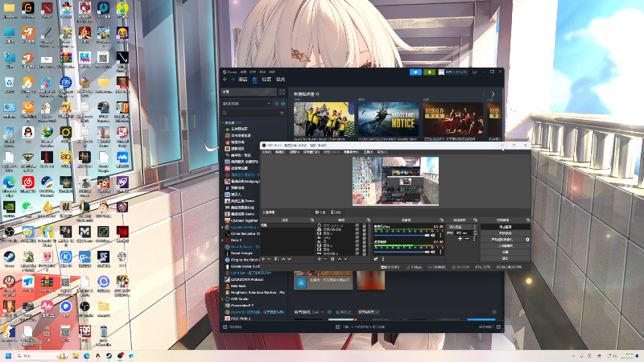Click 属性 button in OBS source toolbar
Viewport: 644px width, 362px height.
[x=320, y=212]
